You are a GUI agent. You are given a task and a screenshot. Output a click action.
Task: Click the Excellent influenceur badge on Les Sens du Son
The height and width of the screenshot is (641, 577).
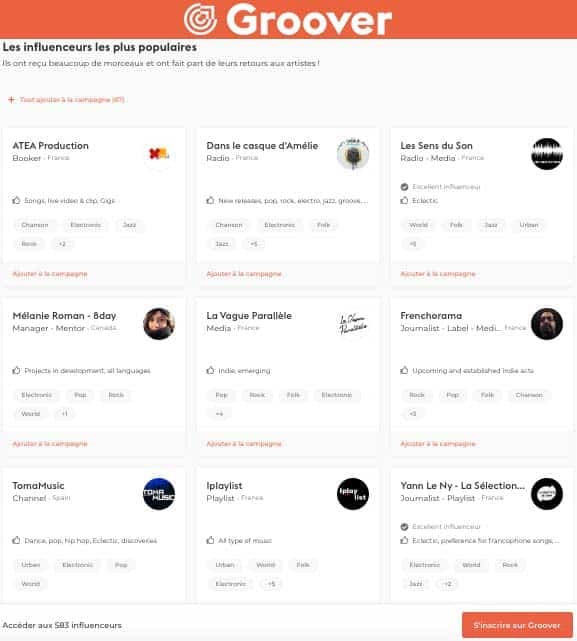click(x=440, y=187)
